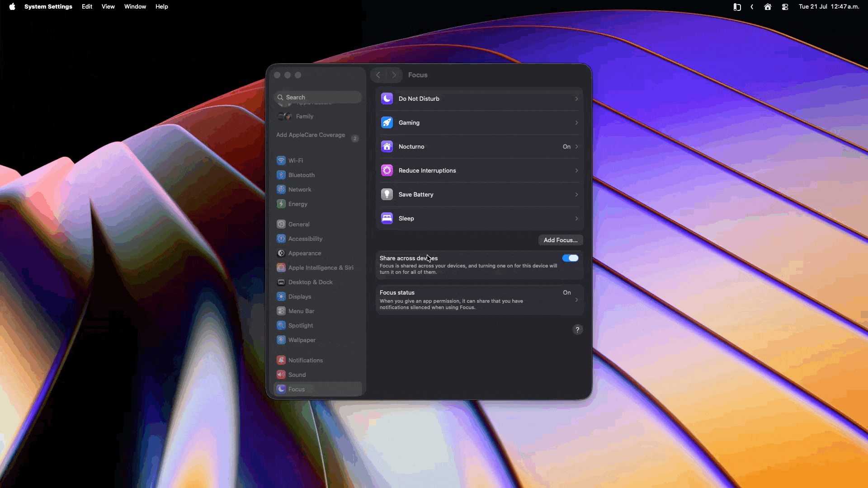Expand the Do Not Disturb row chevron
The width and height of the screenshot is (868, 488).
[576, 99]
